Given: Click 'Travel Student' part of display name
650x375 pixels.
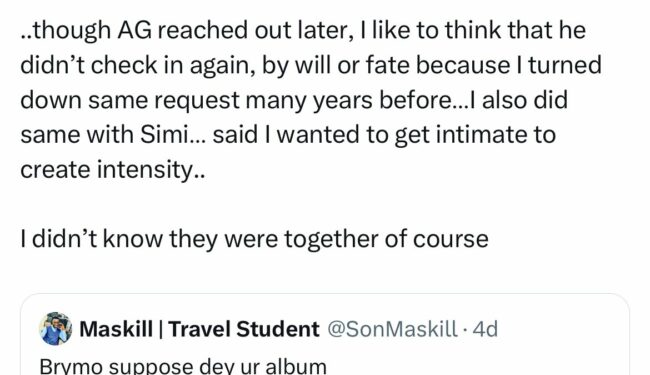Looking at the screenshot, I should coord(244,329).
